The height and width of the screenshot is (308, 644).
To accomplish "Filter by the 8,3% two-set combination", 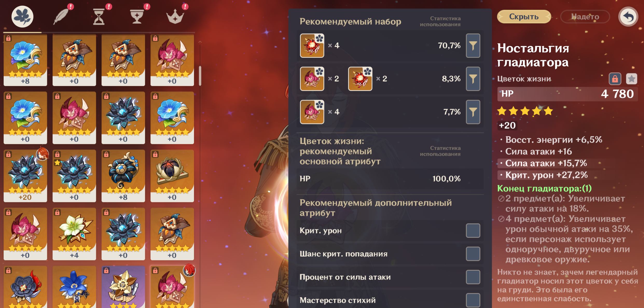I will coord(473,79).
